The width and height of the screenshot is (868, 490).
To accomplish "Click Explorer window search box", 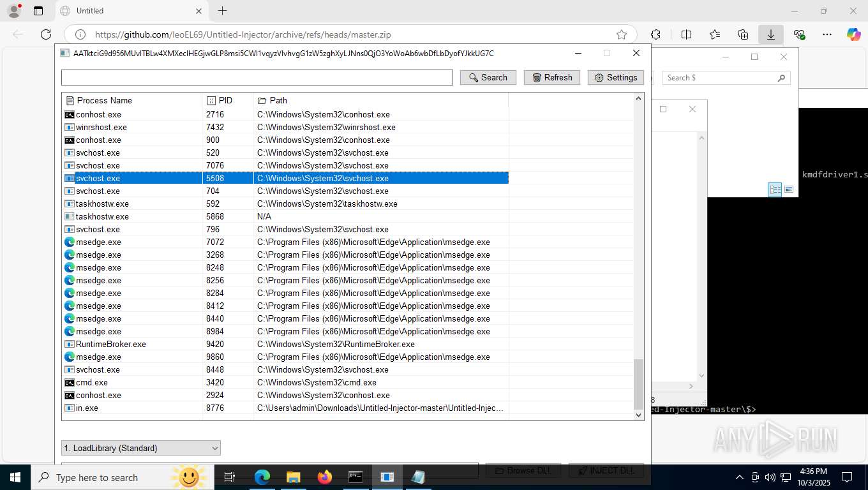I will click(x=726, y=78).
